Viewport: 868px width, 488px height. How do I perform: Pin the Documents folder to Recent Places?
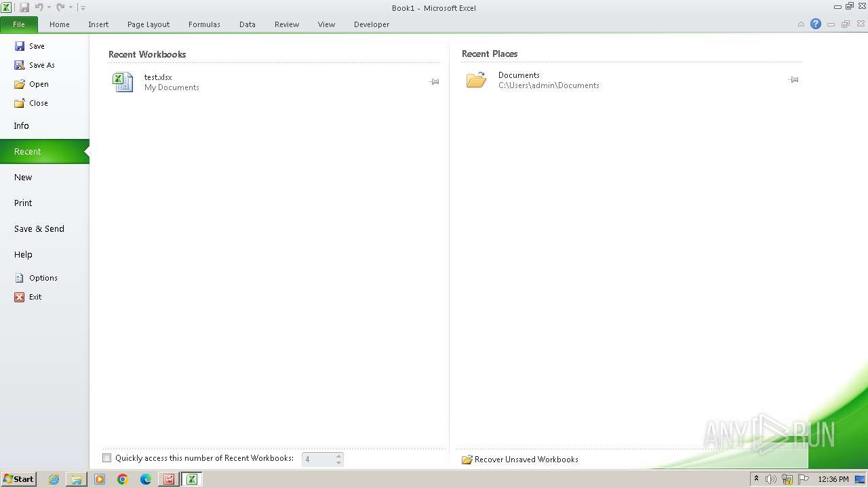[793, 80]
